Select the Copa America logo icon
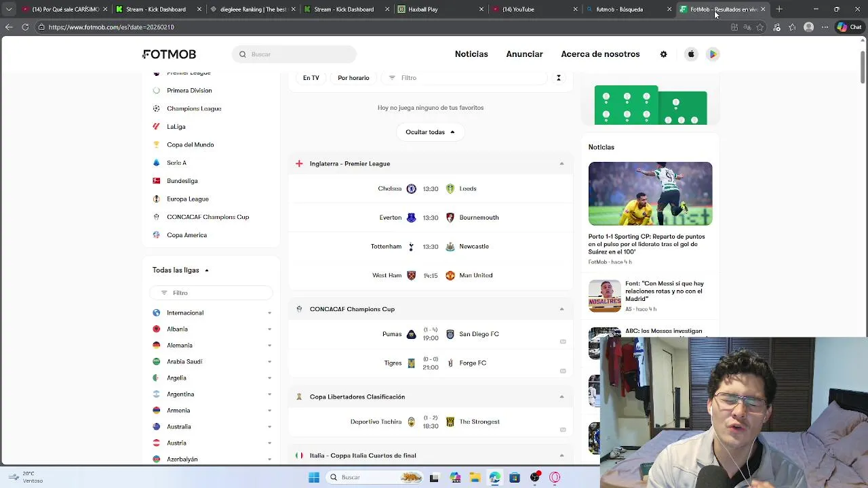868x488 pixels. tap(157, 235)
